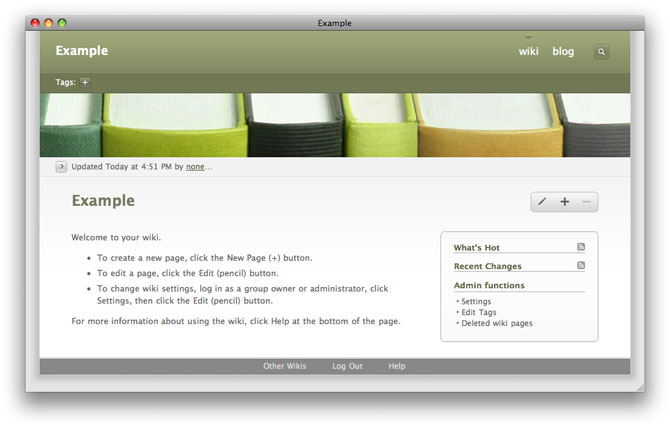The image size is (670, 427).
Task: Switch to the wiki tab
Action: (x=529, y=51)
